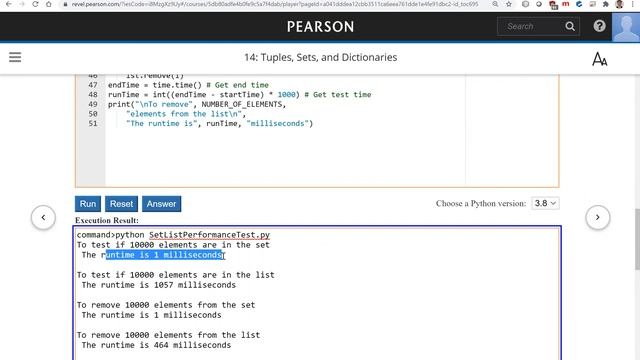Open the Extensions puzzle piece menu

coord(606,4)
